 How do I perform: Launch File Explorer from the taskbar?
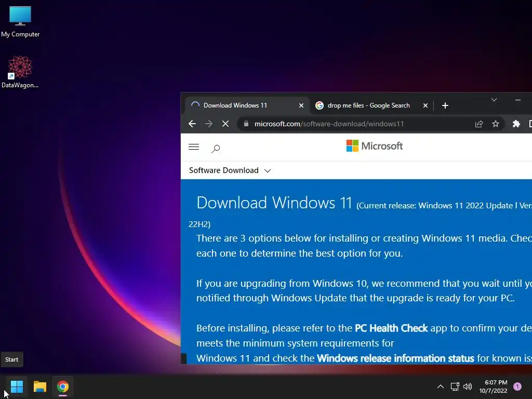pos(39,387)
